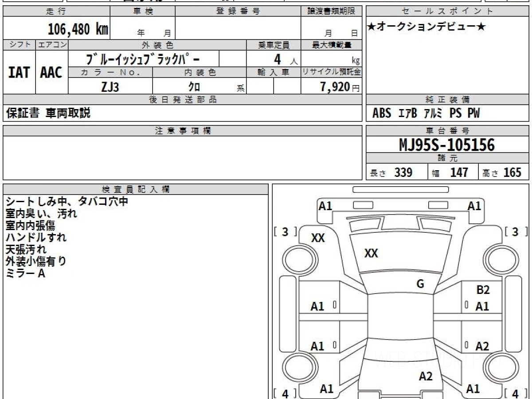The image size is (532, 399).
Task: Click ABS in the equipment list
Action: [x=382, y=113]
